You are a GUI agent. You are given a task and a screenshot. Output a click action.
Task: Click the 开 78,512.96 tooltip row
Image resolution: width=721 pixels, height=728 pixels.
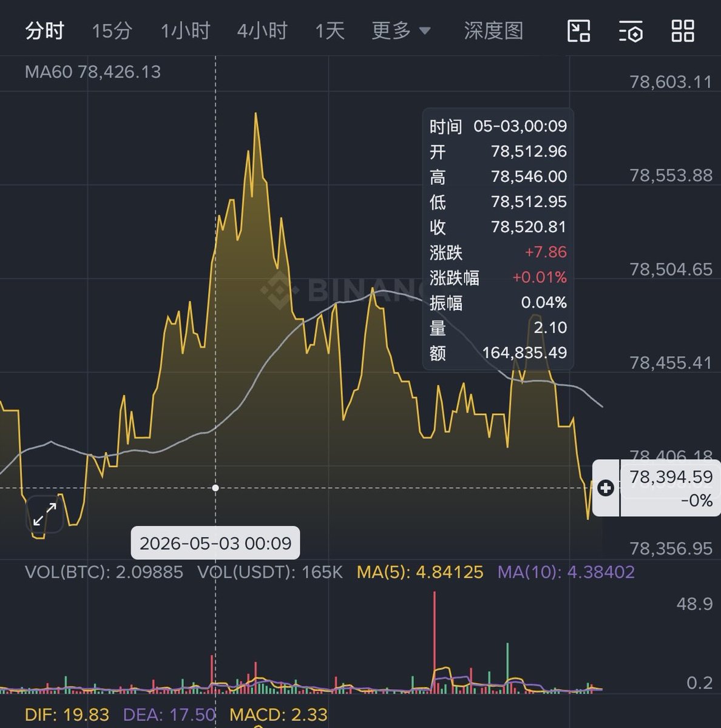[x=498, y=151]
